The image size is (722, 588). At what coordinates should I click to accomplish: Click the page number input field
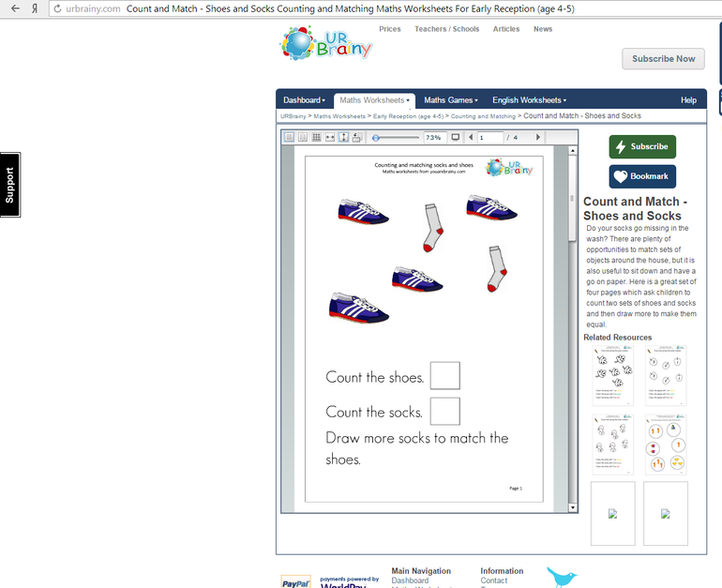tap(490, 138)
